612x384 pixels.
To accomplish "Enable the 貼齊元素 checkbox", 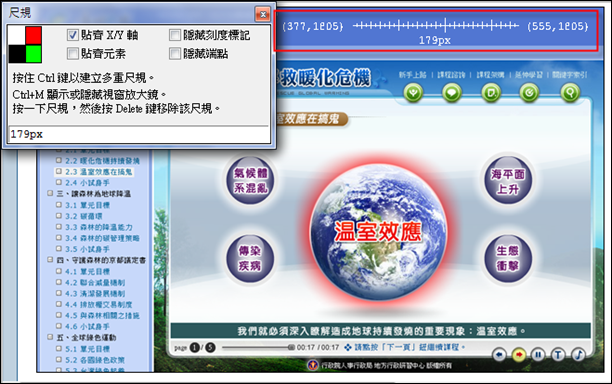I will (73, 53).
